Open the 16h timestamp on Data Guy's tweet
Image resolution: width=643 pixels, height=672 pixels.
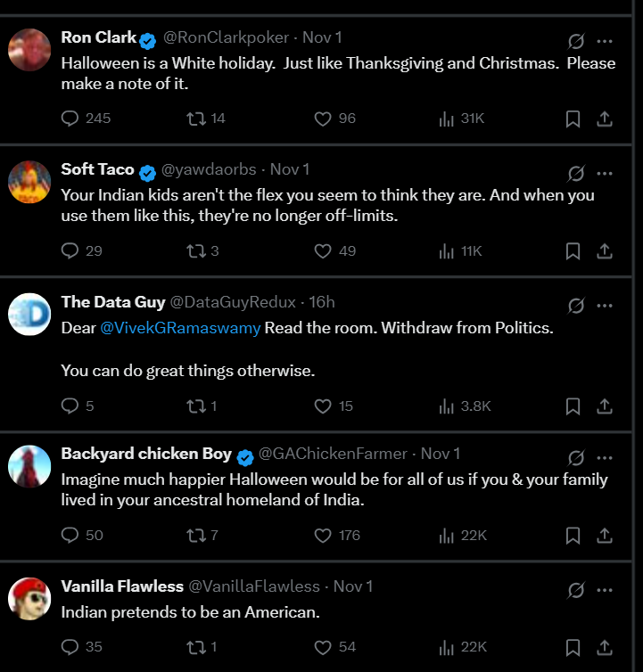(321, 302)
